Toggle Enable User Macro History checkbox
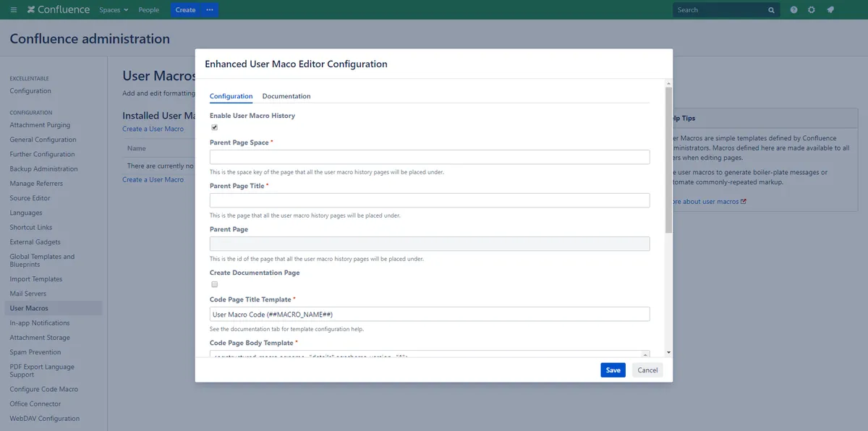This screenshot has height=431, width=868. point(214,127)
